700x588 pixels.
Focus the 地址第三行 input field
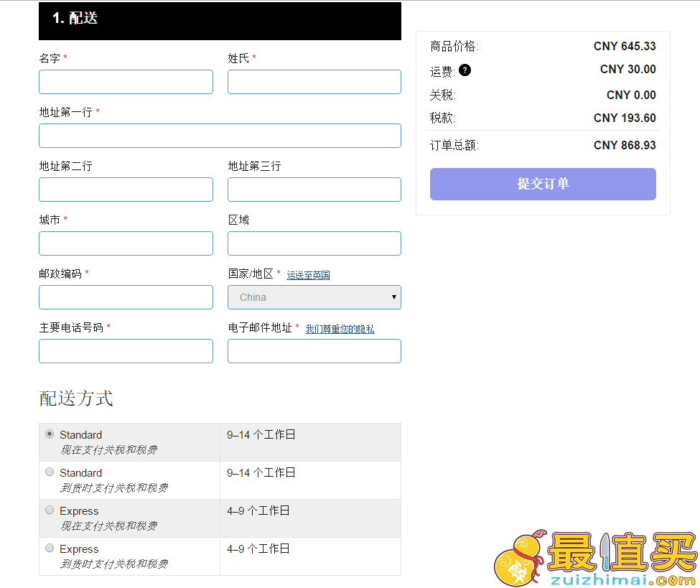point(314,190)
